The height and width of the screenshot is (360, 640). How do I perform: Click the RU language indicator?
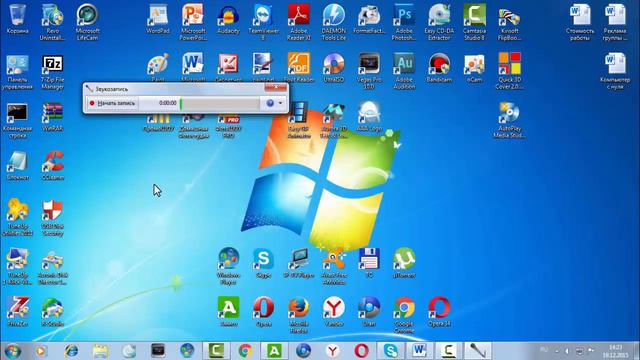point(544,349)
